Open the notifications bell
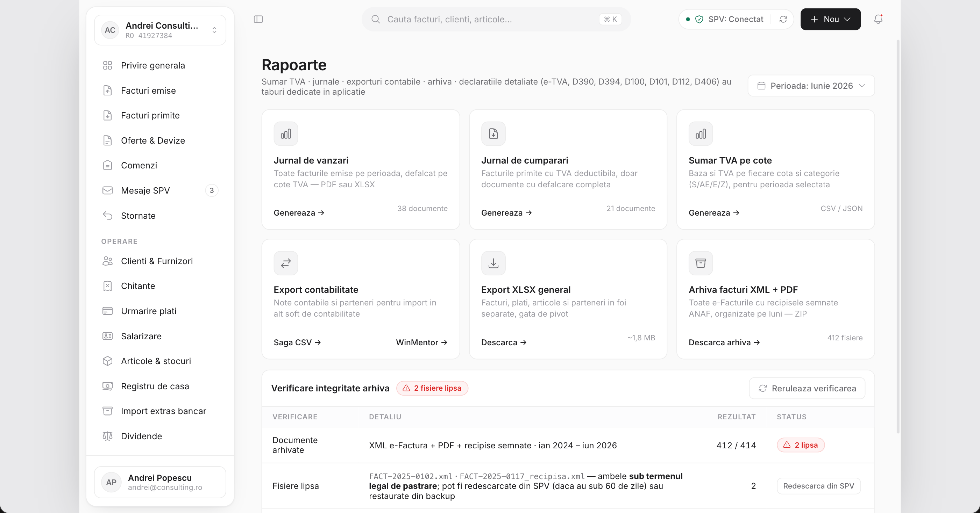 tap(878, 19)
